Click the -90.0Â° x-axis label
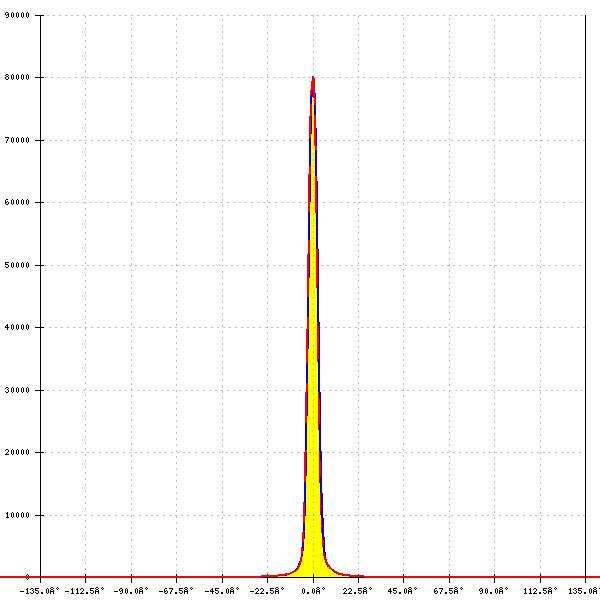Screen dimensions: 600x600 click(131, 591)
